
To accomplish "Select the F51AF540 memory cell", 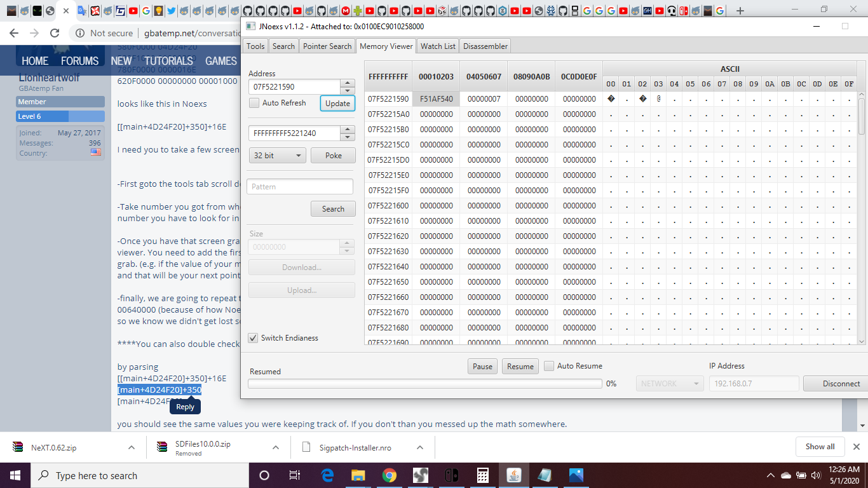I will point(436,99).
